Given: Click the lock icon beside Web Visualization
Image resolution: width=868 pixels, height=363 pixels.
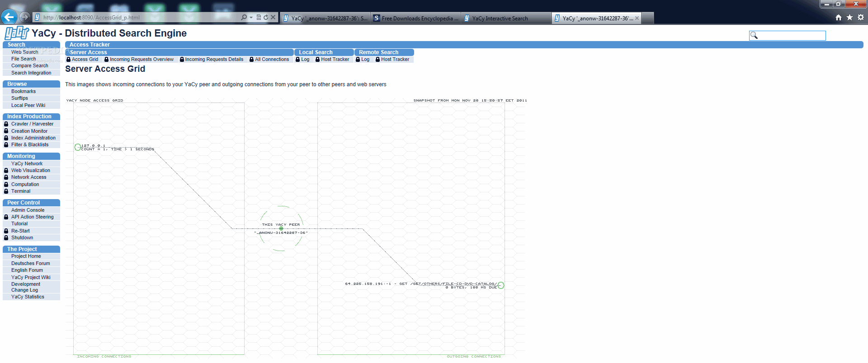Looking at the screenshot, I should pos(6,170).
